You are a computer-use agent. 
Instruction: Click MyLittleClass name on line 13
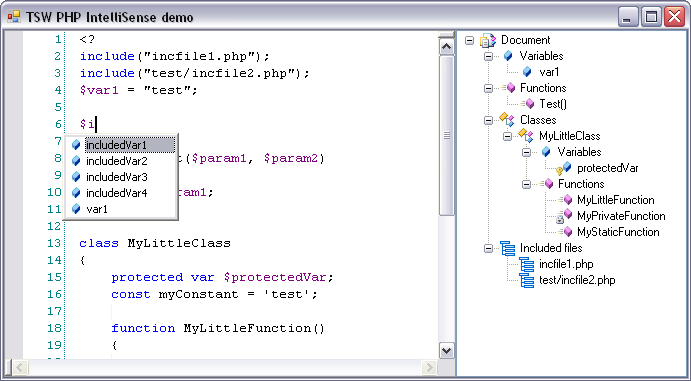(179, 243)
